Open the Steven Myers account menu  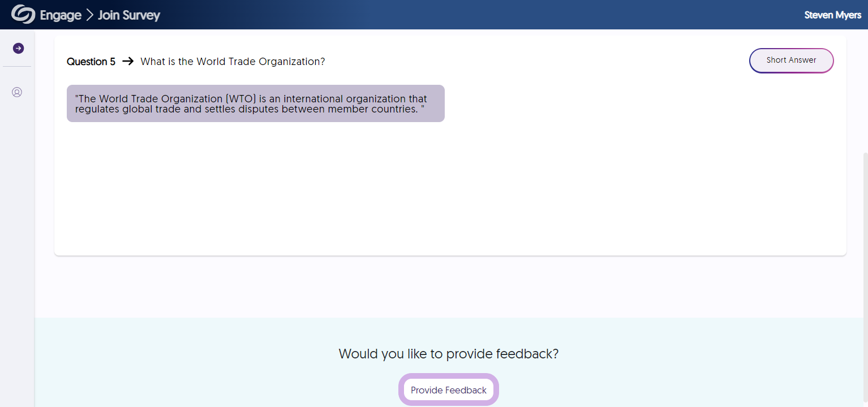pos(832,15)
